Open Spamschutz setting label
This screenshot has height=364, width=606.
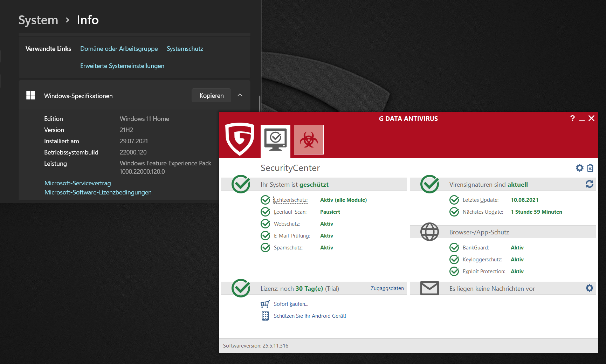pyautogui.click(x=288, y=248)
